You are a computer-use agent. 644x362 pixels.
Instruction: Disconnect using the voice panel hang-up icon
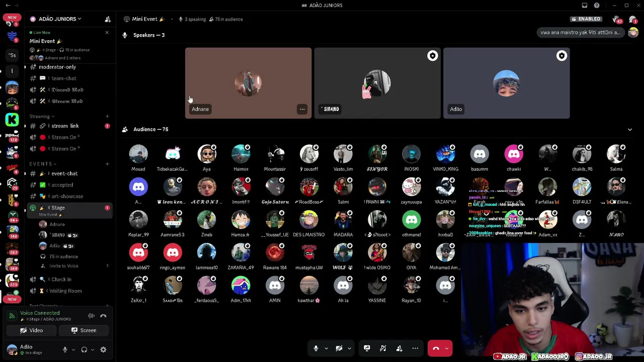point(103,316)
